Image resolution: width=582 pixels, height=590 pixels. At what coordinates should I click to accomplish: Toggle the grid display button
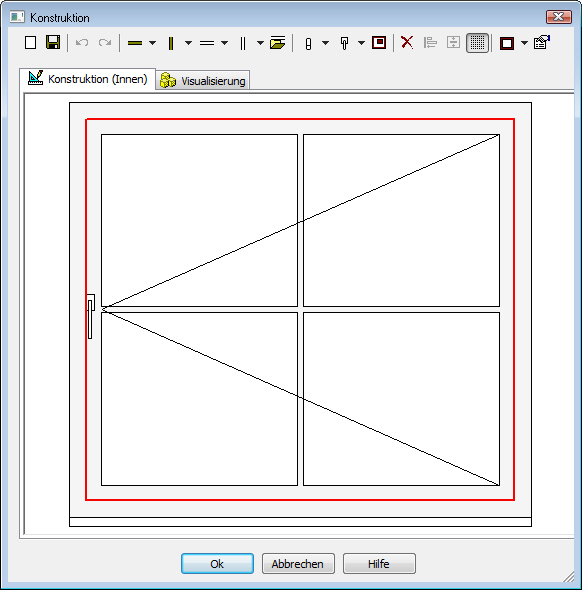(x=477, y=43)
